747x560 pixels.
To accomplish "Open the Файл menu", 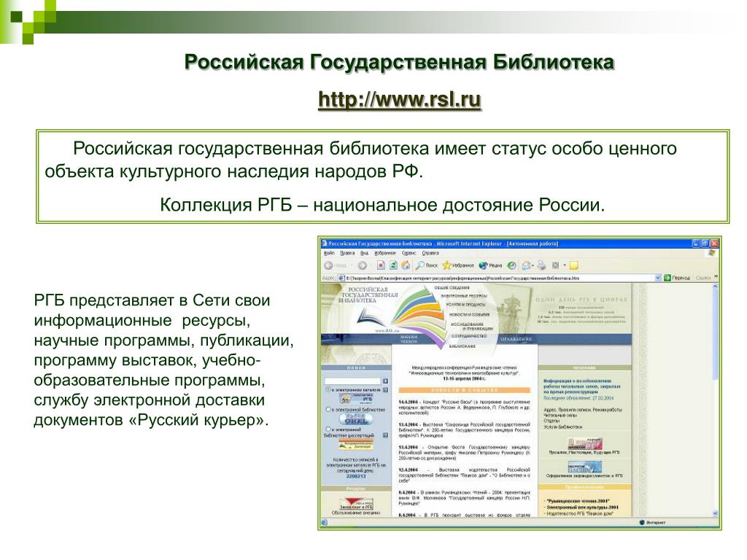I will pos(329,253).
